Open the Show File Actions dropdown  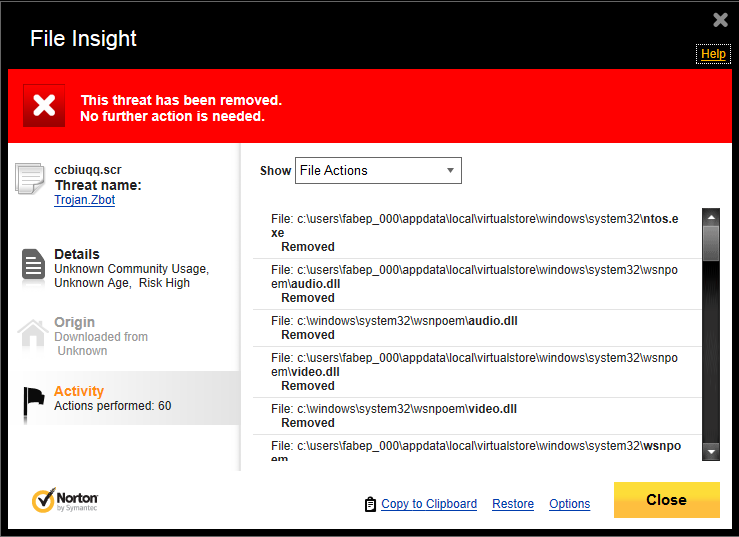click(x=378, y=171)
